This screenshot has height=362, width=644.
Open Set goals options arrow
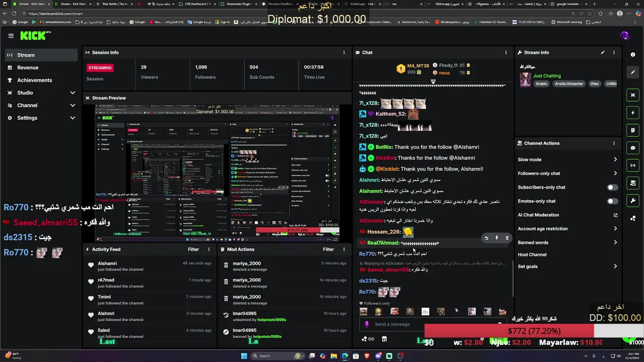[x=615, y=266]
